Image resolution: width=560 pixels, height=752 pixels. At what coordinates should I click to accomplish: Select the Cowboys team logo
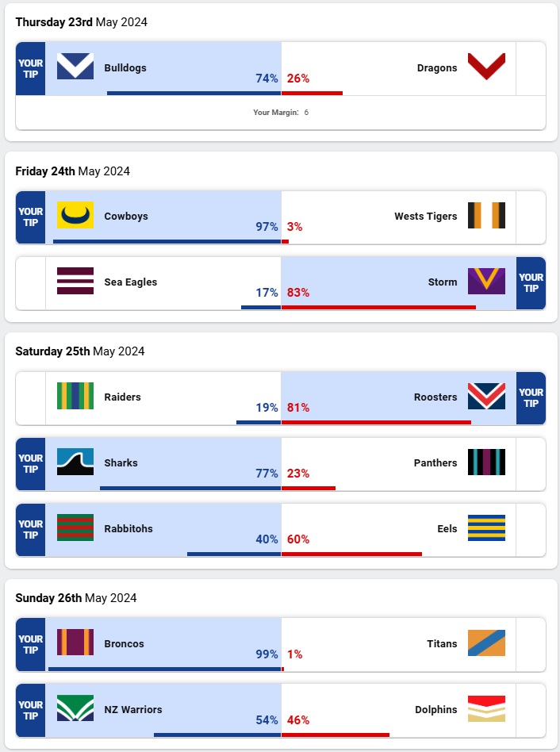coord(75,215)
